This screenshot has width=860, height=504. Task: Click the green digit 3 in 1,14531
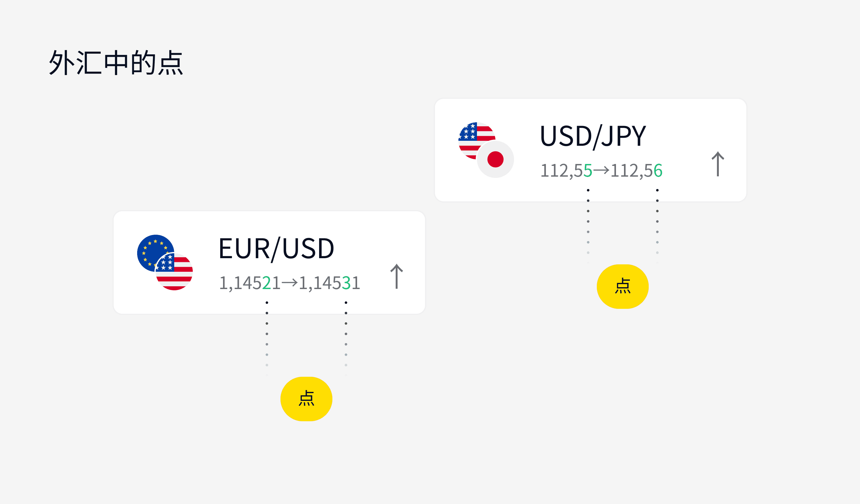coord(346,283)
